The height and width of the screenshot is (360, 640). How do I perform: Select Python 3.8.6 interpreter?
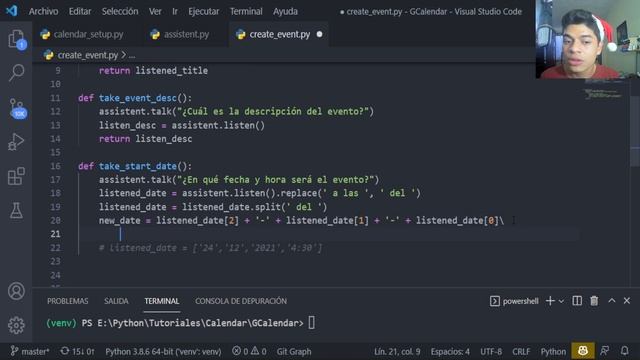click(163, 351)
